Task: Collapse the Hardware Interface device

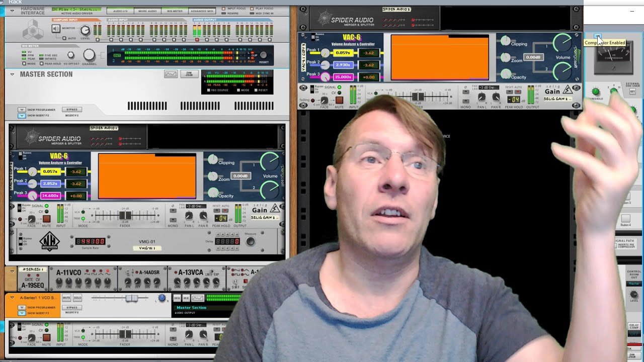Action: 12,10
